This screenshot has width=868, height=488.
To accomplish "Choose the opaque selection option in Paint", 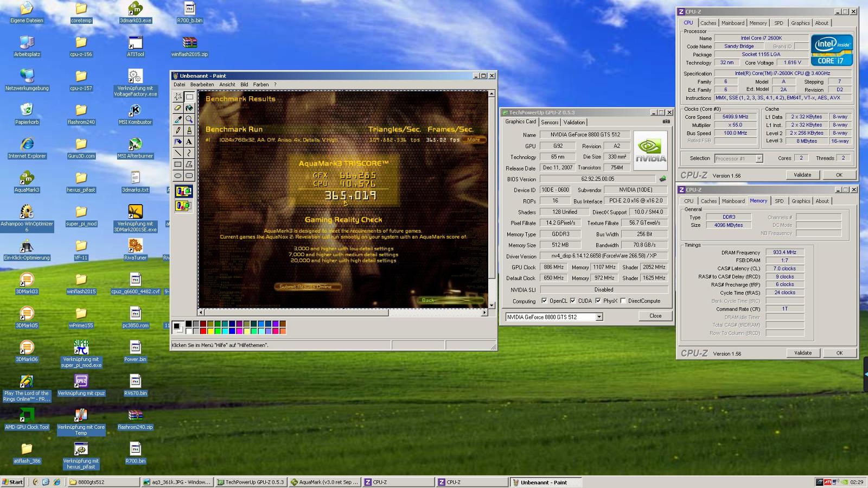I will click(183, 191).
